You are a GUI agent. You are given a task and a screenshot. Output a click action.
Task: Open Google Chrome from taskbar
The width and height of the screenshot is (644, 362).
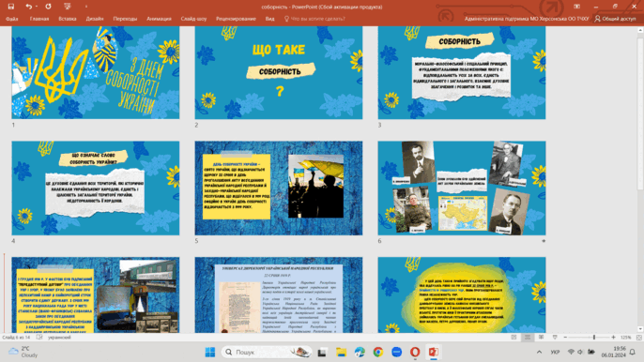(x=378, y=352)
